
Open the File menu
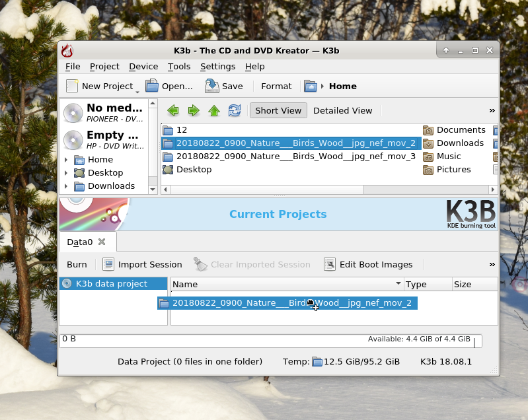point(73,67)
